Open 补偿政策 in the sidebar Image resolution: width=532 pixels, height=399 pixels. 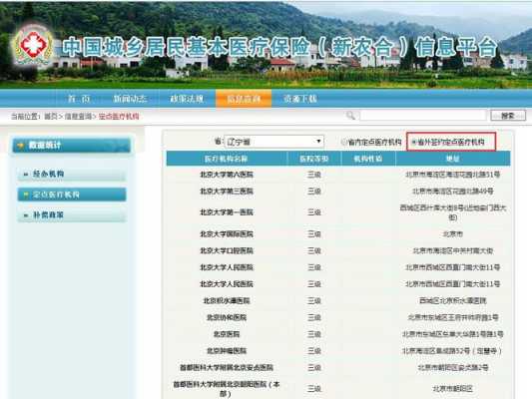tap(72, 215)
